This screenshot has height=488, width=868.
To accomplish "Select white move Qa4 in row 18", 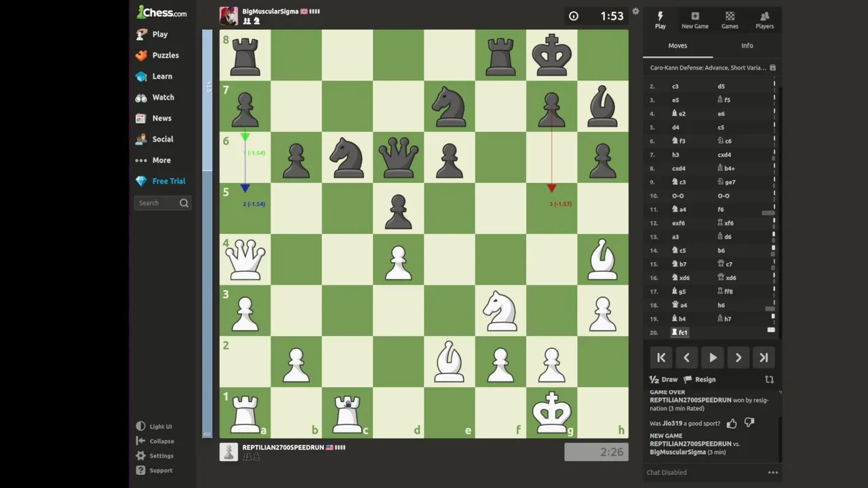I will point(679,305).
